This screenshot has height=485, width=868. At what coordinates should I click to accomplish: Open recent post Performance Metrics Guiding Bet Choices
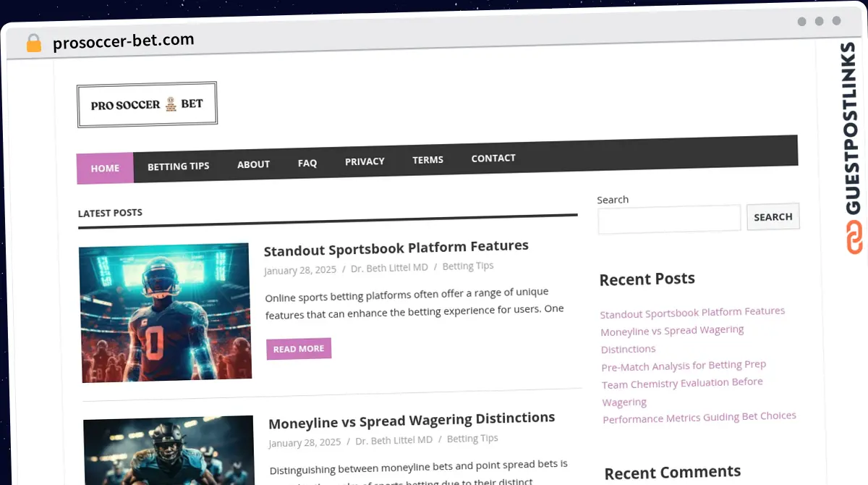click(699, 418)
